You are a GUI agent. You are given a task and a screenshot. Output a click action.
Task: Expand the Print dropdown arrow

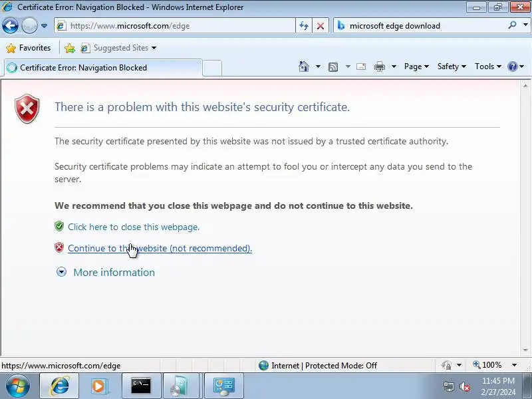(394, 66)
